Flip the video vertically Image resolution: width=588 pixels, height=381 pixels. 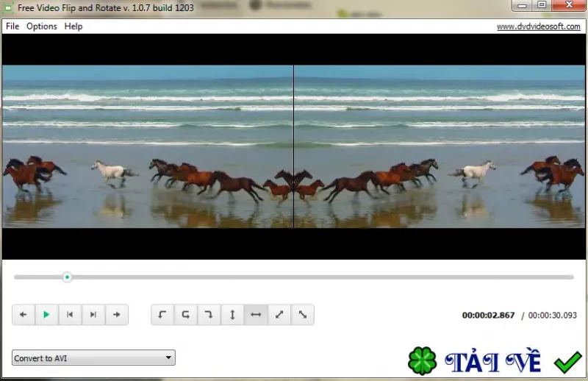[232, 315]
